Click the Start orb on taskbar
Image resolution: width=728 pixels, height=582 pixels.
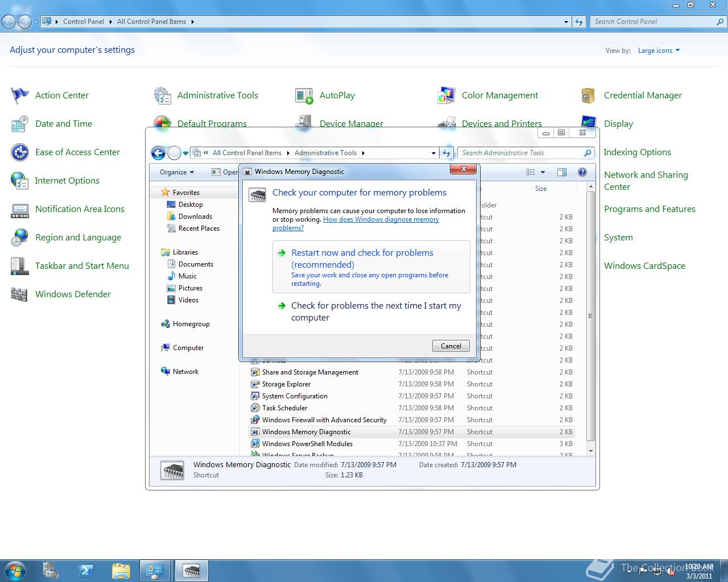(15, 571)
